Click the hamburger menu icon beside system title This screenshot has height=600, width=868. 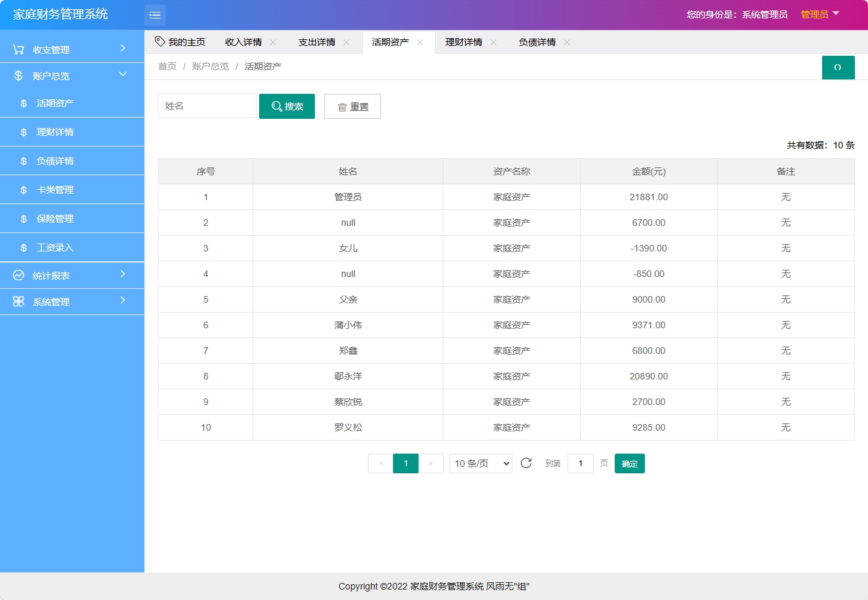click(155, 14)
